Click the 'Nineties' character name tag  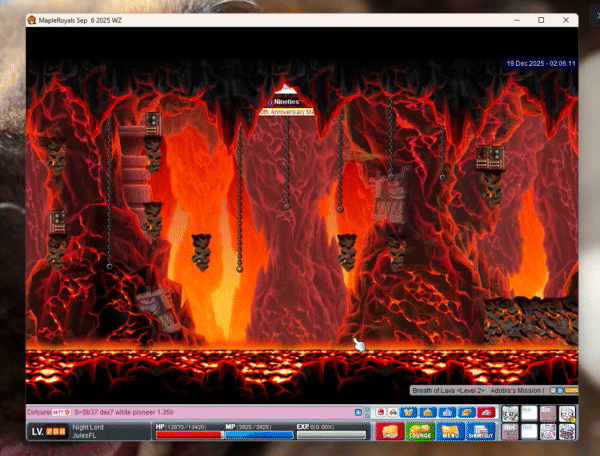(286, 102)
